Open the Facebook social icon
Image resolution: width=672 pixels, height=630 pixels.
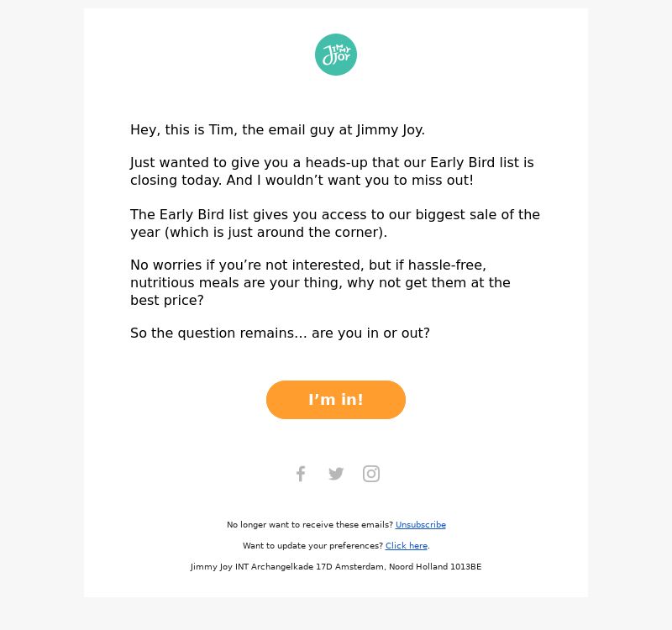pyautogui.click(x=301, y=474)
